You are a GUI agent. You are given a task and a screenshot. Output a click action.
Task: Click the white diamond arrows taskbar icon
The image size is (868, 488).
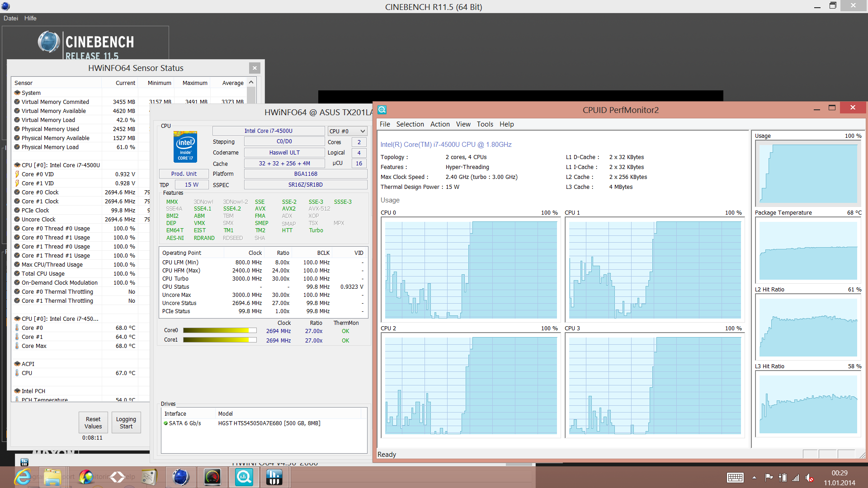click(117, 477)
